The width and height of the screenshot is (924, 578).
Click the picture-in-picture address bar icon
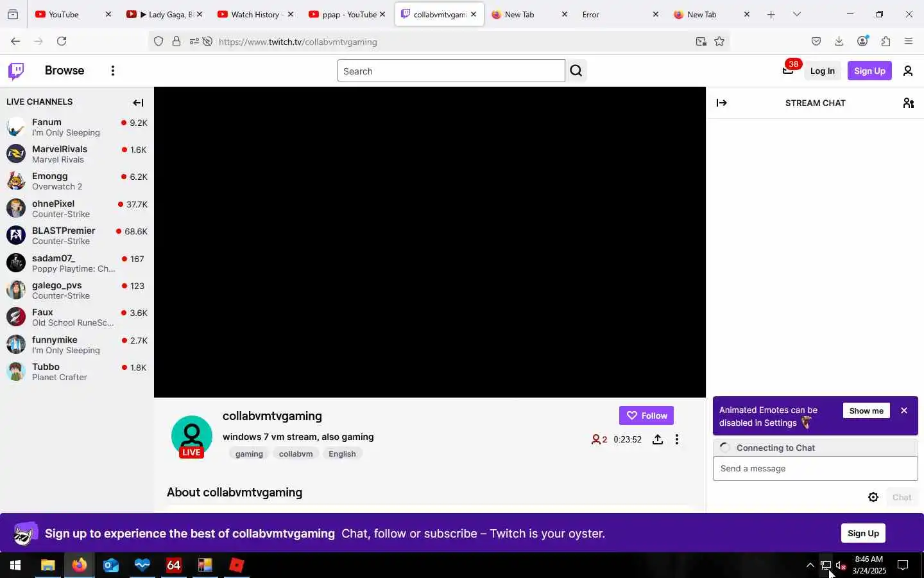[701, 42]
